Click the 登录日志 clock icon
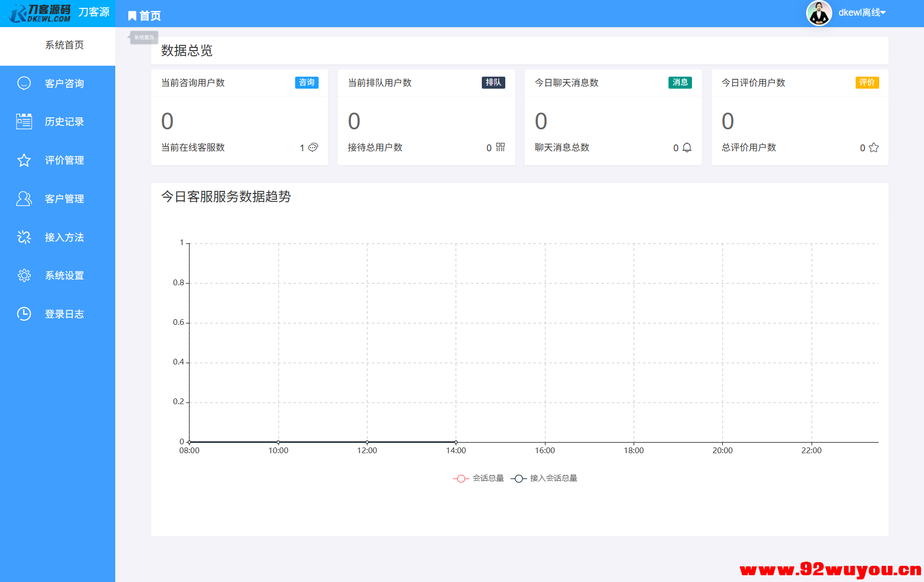The height and width of the screenshot is (582, 924). 24,313
